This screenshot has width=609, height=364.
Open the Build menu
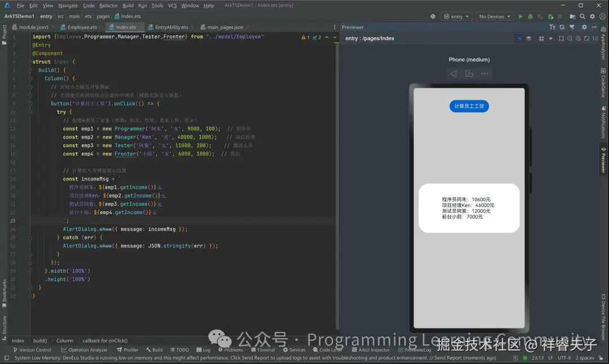point(128,6)
